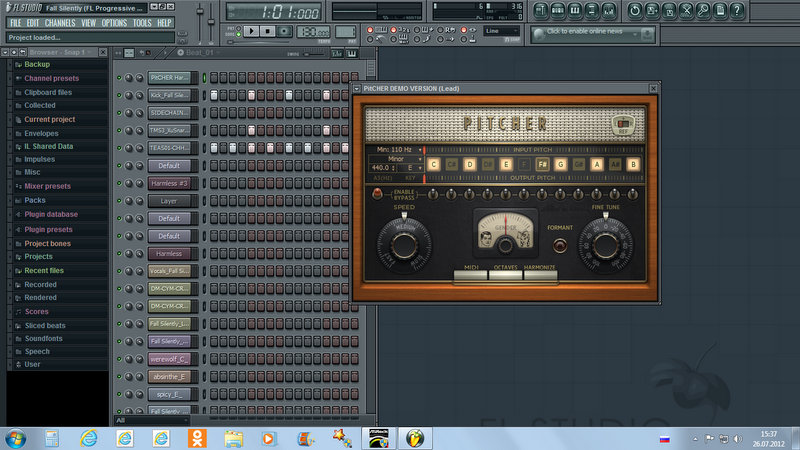The image size is (800, 450).
Task: Click the tempo display field
Action: click(313, 32)
